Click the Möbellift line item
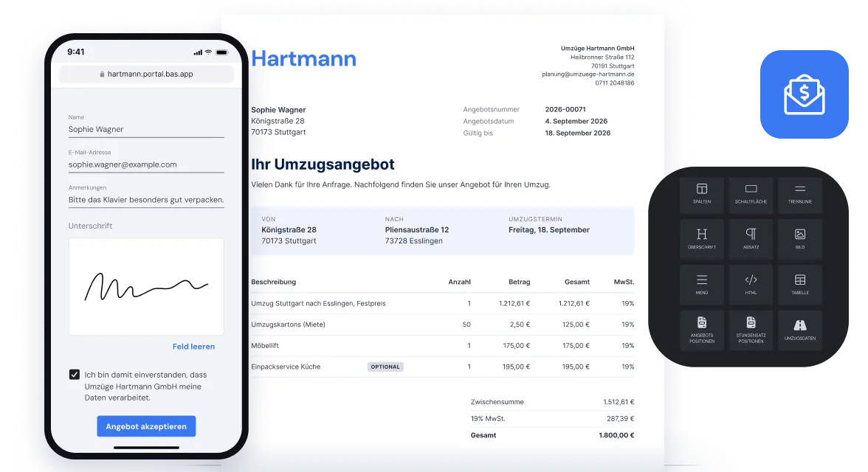 (265, 346)
